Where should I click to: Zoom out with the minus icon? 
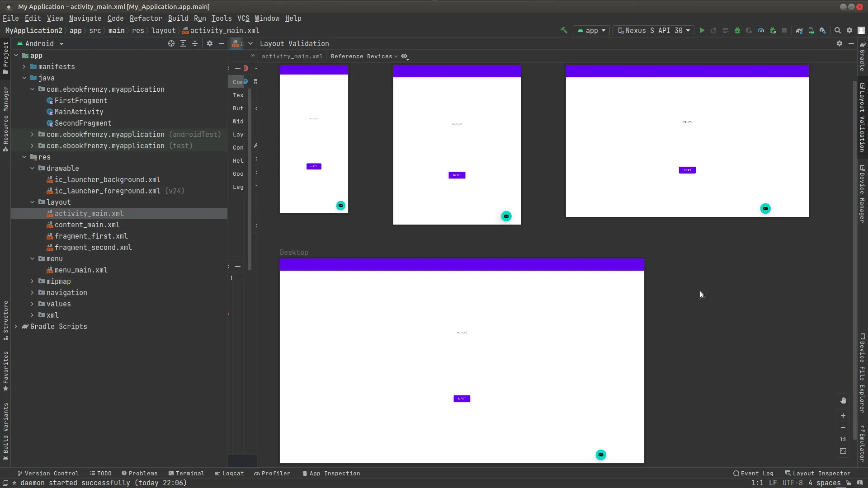843,427
